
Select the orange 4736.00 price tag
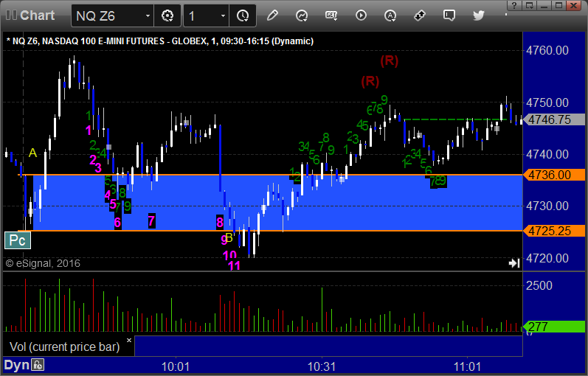point(554,175)
